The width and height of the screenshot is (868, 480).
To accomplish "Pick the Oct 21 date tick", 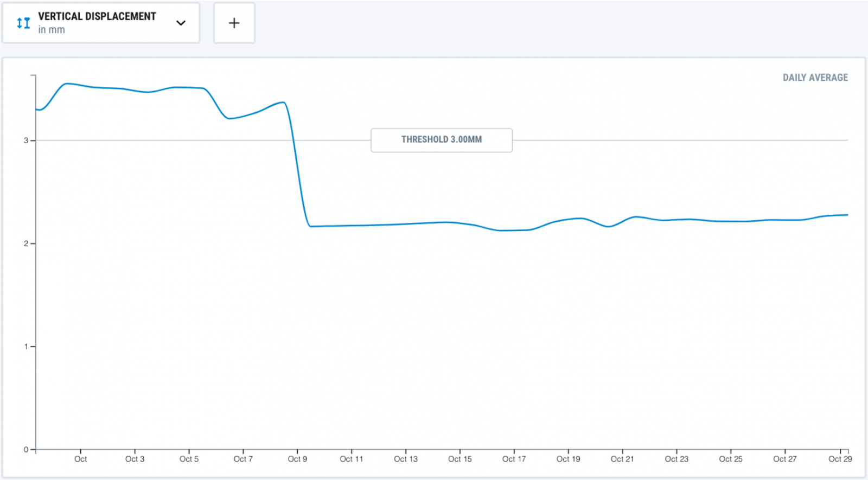I will coord(622,459).
